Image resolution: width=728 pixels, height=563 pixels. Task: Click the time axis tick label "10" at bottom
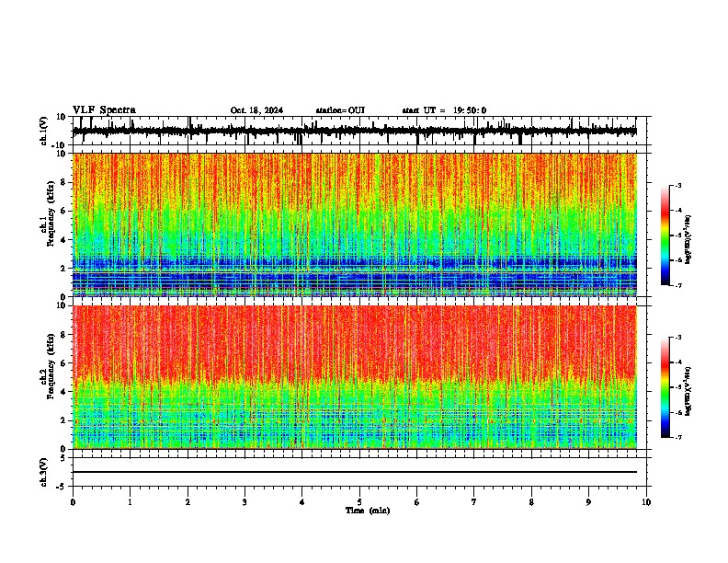646,501
